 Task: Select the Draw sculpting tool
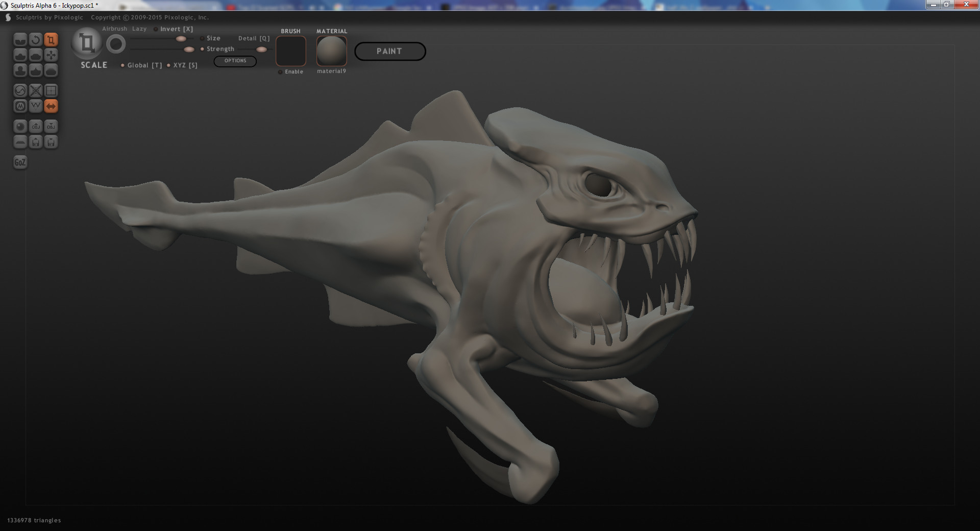click(20, 55)
